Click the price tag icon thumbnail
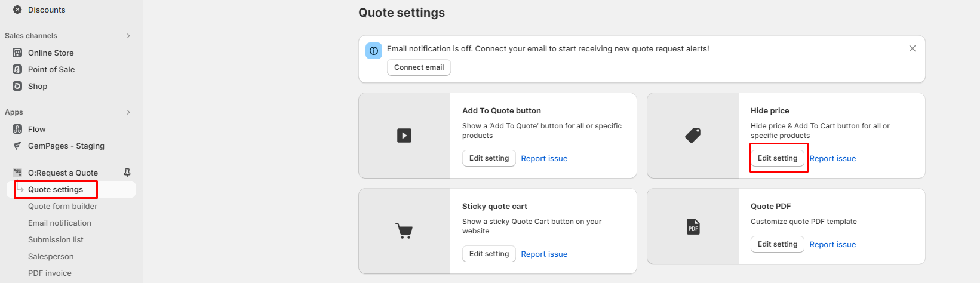Viewport: 980px width, 283px height. click(693, 136)
